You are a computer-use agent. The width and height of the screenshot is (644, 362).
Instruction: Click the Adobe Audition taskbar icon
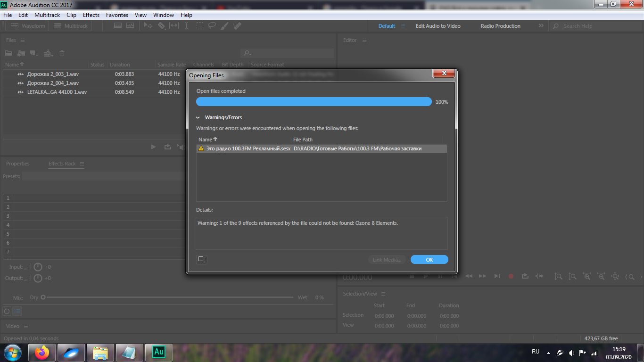(x=159, y=353)
